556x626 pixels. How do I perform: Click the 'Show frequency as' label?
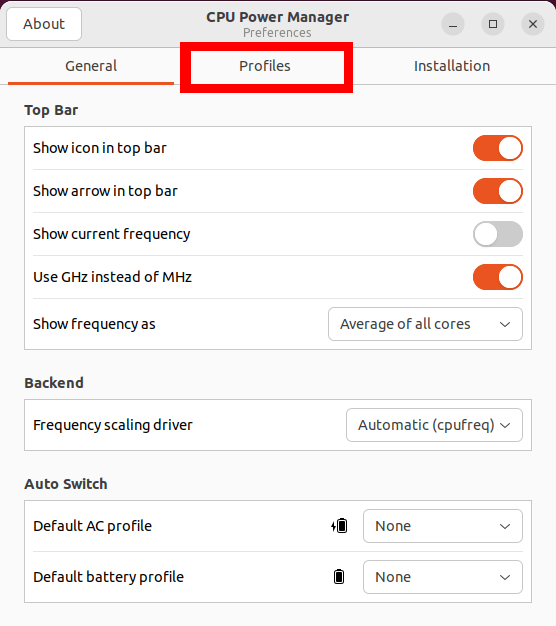[x=94, y=324]
